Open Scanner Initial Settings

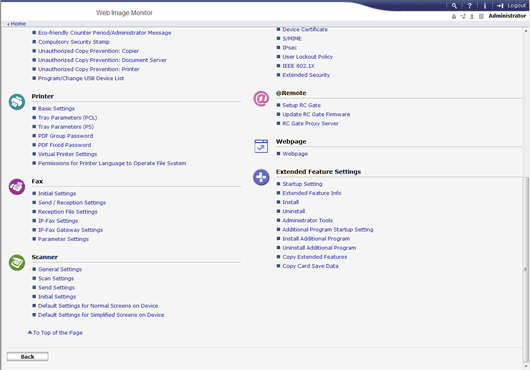click(x=57, y=297)
